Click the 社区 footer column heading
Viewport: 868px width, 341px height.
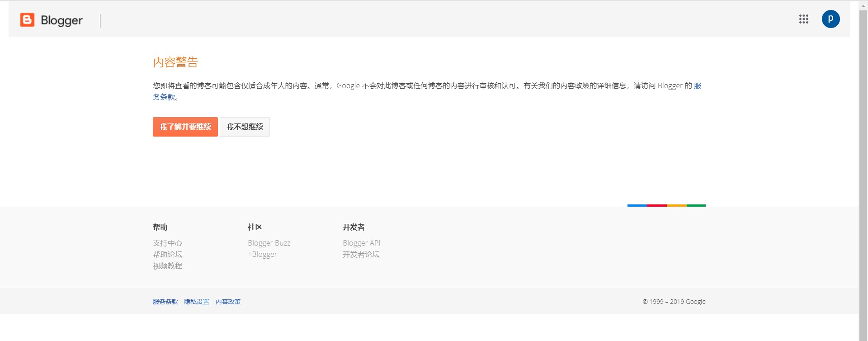(x=255, y=227)
